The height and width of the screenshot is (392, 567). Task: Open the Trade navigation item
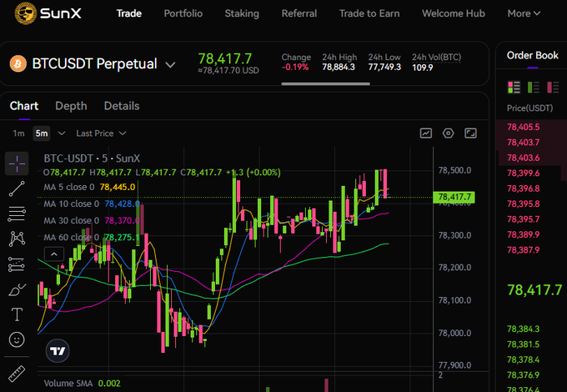tap(128, 13)
